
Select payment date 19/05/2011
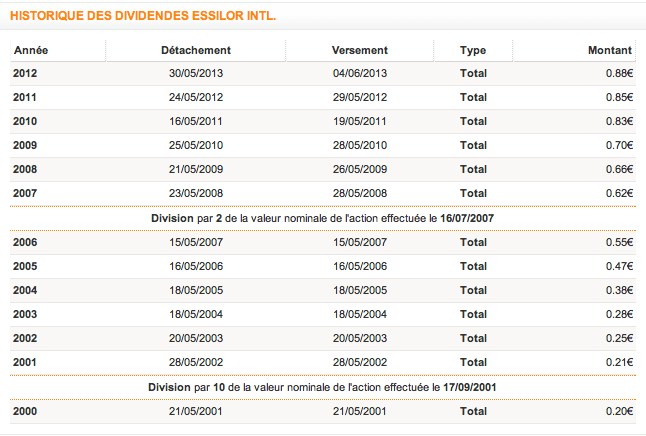point(359,121)
